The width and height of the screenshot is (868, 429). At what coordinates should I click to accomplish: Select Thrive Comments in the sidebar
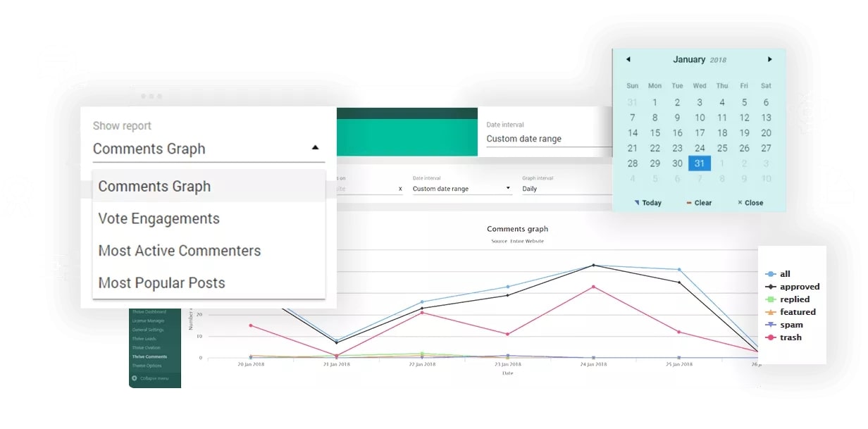pos(150,356)
